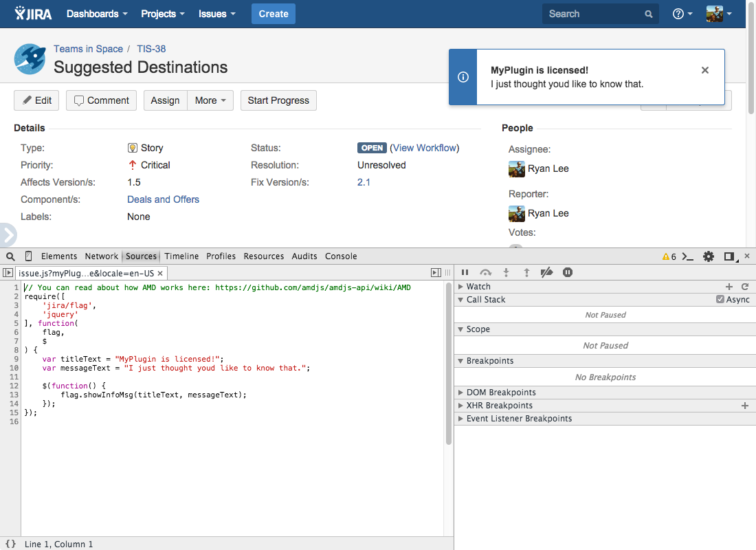Step out of the current function
This screenshot has width=756, height=550.
(527, 272)
